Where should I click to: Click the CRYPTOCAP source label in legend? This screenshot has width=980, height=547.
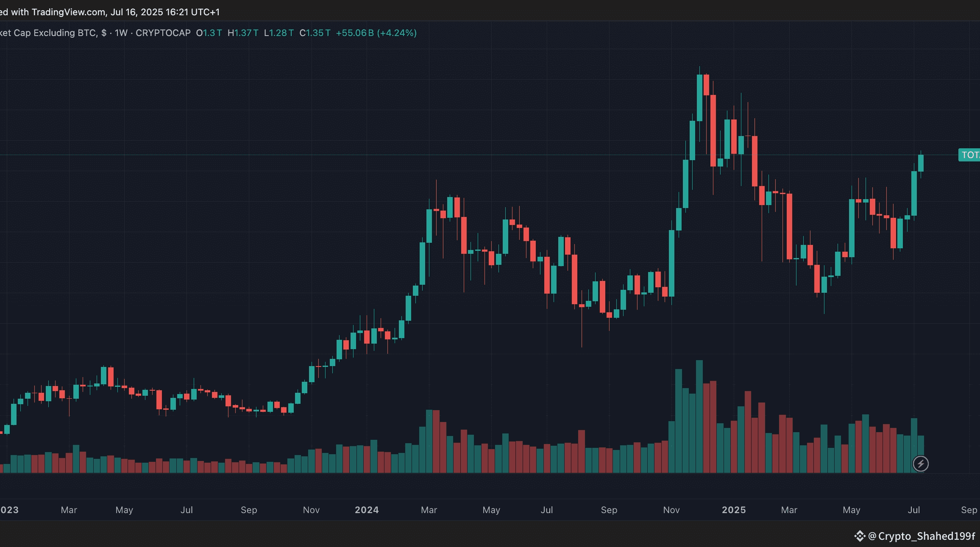click(x=163, y=33)
